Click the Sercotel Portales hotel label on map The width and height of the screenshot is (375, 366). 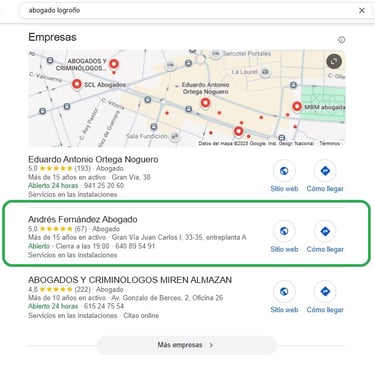tap(247, 53)
